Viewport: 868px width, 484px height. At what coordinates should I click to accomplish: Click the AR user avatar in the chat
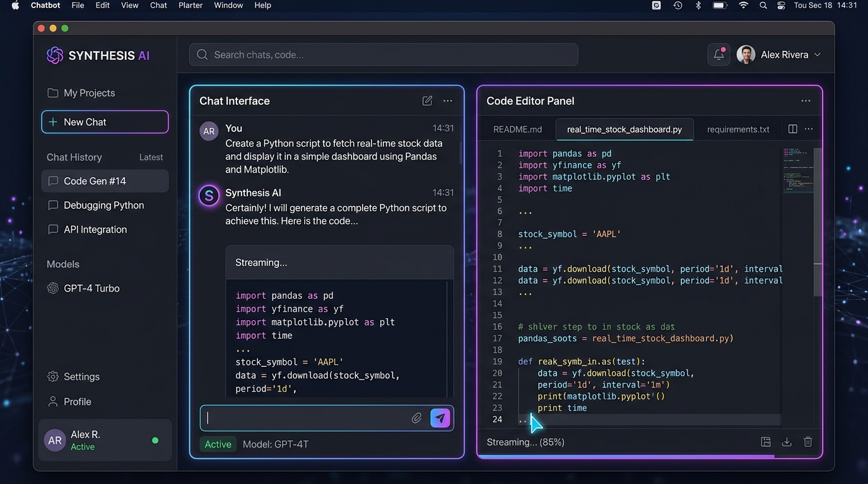point(209,131)
